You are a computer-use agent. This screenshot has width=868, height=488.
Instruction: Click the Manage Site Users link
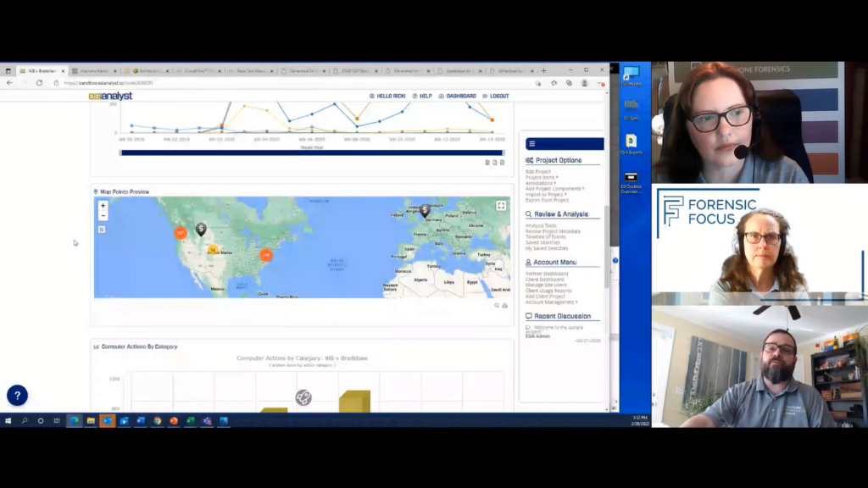(546, 285)
